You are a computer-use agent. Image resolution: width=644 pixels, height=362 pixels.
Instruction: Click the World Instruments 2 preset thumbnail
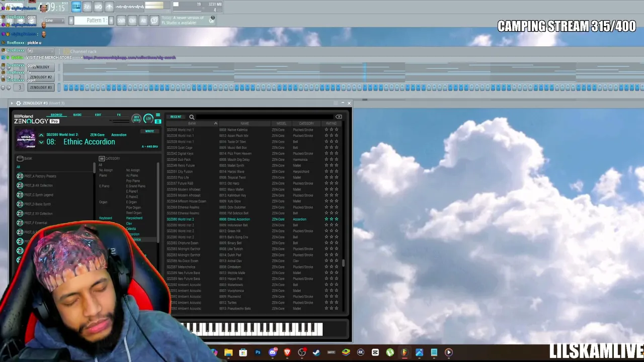point(26,138)
